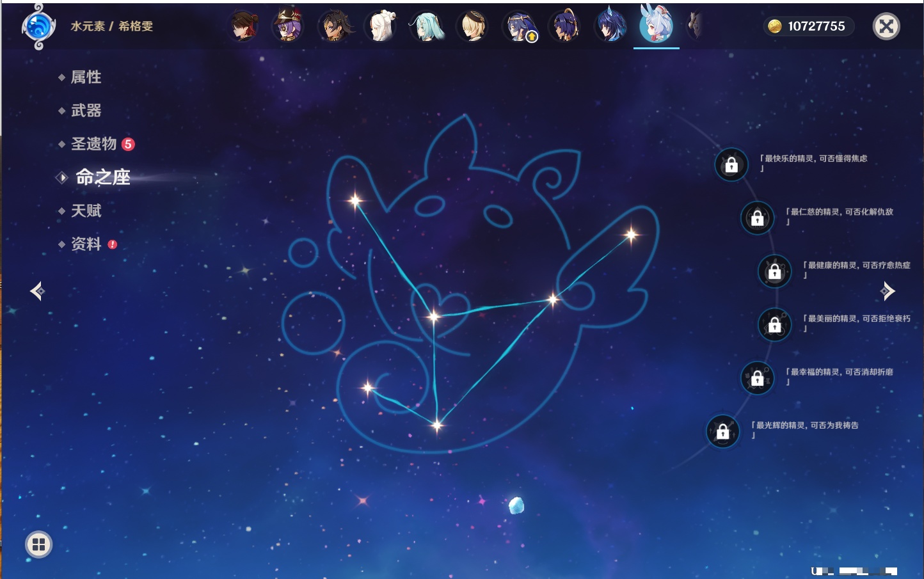The image size is (924, 579).
Task: Click the star right of the heart
Action: pos(554,299)
